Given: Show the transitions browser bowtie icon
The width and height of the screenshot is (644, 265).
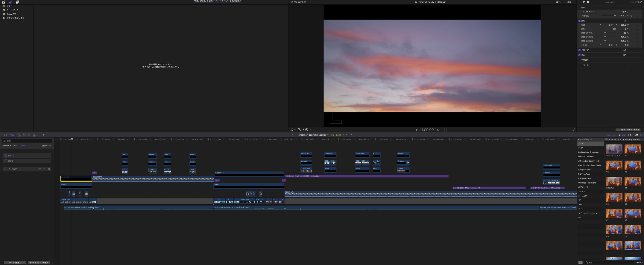Looking at the screenshot, I should [641, 135].
